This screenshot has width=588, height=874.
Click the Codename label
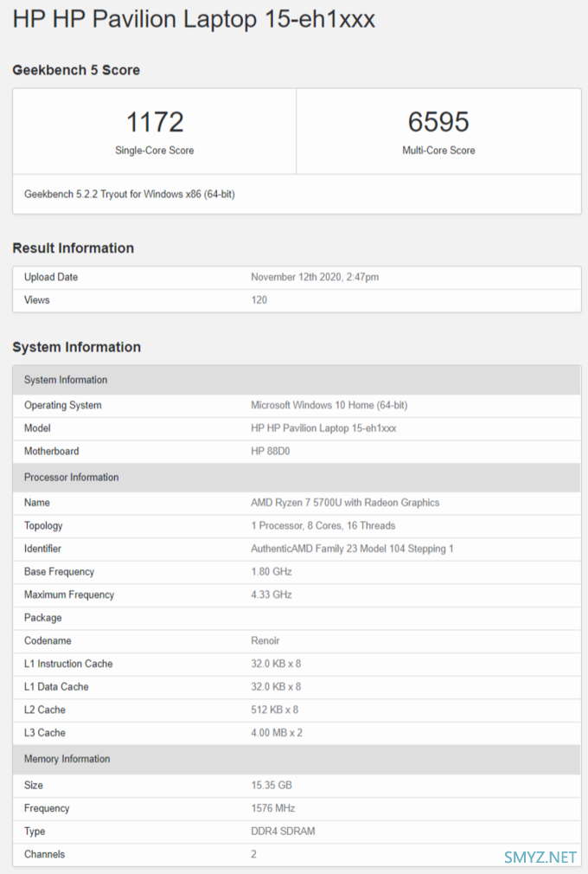tap(48, 641)
